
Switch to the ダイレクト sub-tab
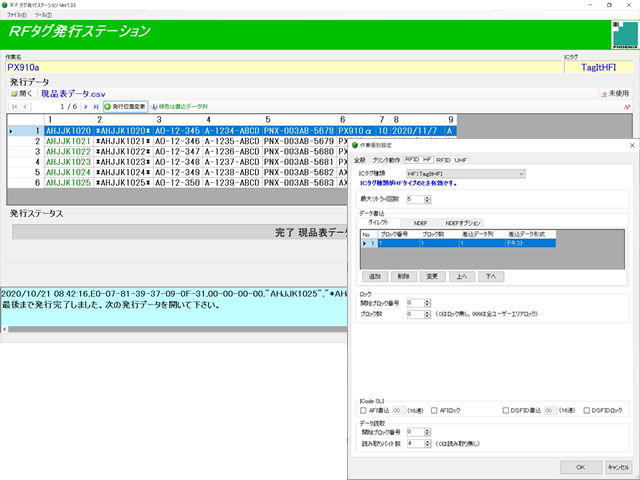pyautogui.click(x=378, y=222)
